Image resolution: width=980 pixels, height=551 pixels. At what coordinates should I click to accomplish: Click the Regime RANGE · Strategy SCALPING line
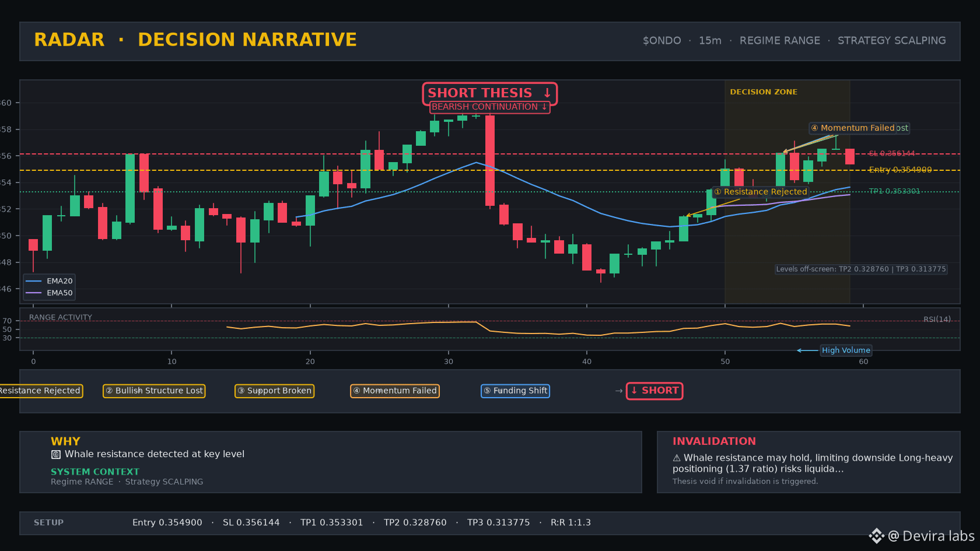coord(127,482)
